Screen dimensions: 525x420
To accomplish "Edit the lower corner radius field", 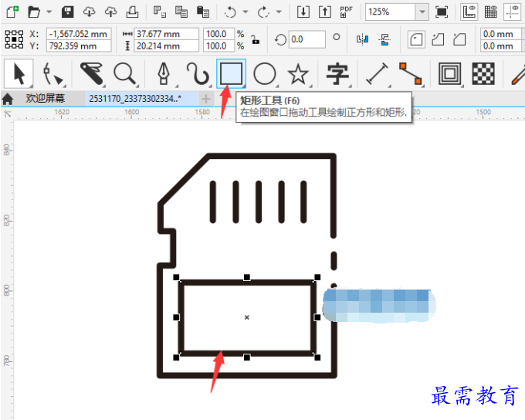I will point(501,46).
